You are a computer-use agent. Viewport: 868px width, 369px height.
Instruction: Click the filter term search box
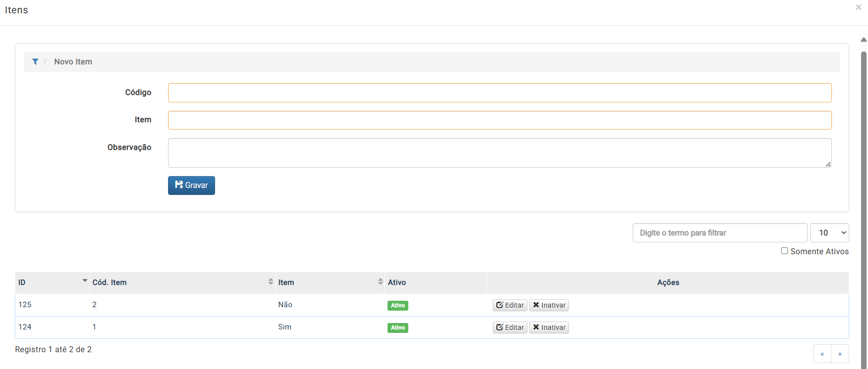tap(719, 233)
